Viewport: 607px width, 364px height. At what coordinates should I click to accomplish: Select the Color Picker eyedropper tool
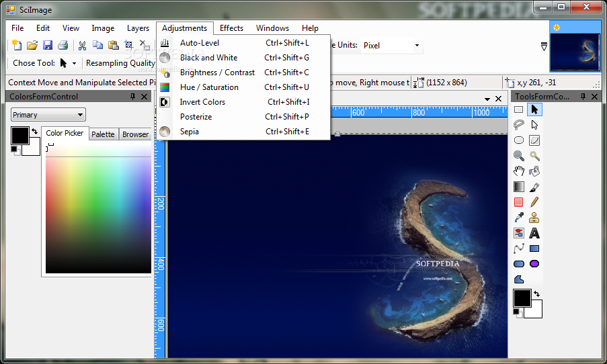(x=519, y=218)
